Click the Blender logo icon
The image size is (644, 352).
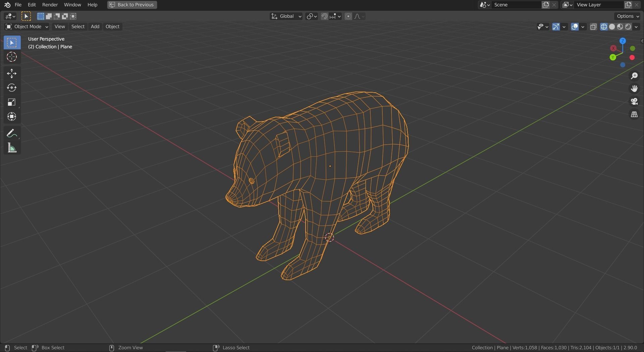pos(7,5)
